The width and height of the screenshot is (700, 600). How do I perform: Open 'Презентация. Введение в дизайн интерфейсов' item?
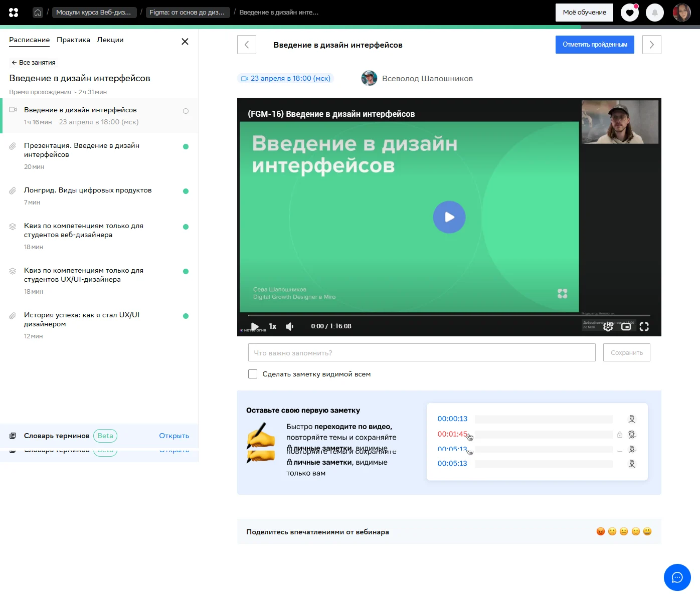(x=99, y=155)
